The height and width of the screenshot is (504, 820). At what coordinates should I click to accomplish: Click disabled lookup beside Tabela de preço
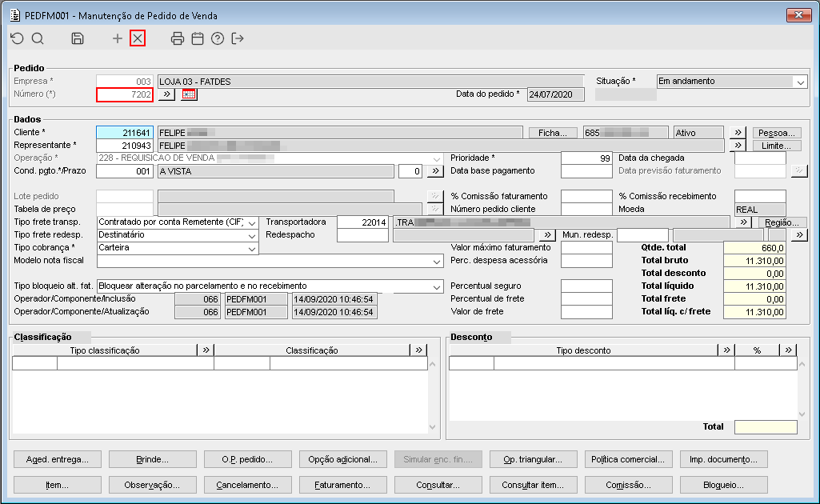pos(435,209)
